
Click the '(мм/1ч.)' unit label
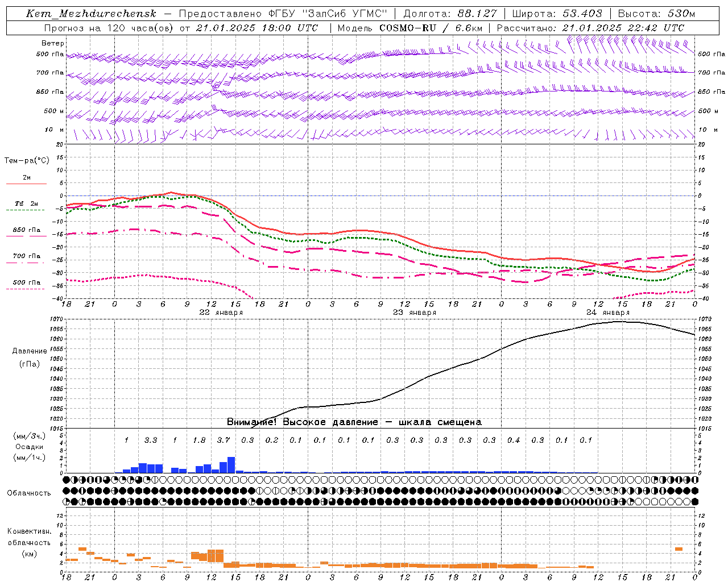30,458
